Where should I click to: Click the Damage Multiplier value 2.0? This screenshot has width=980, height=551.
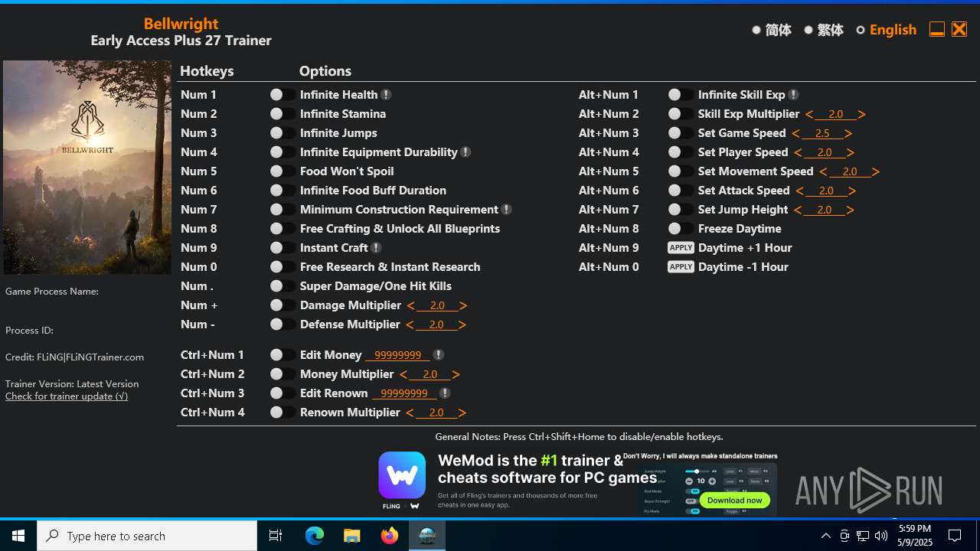click(437, 306)
